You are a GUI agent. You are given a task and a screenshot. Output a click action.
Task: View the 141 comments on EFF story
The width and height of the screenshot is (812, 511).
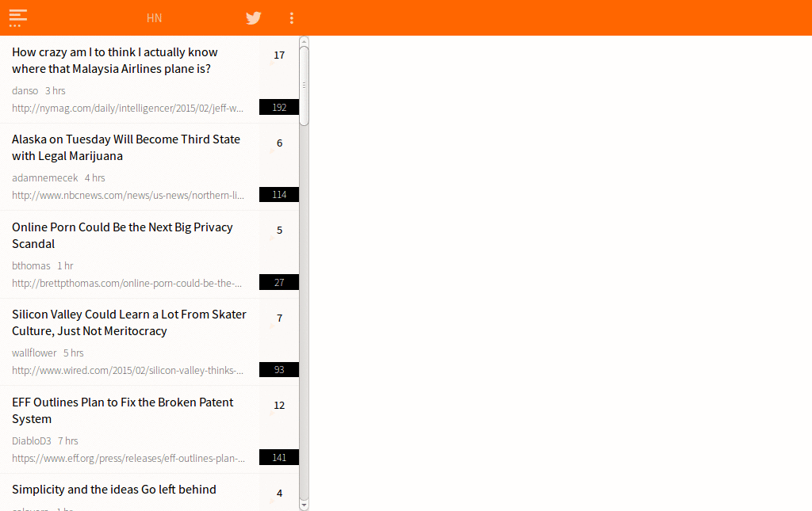279,457
